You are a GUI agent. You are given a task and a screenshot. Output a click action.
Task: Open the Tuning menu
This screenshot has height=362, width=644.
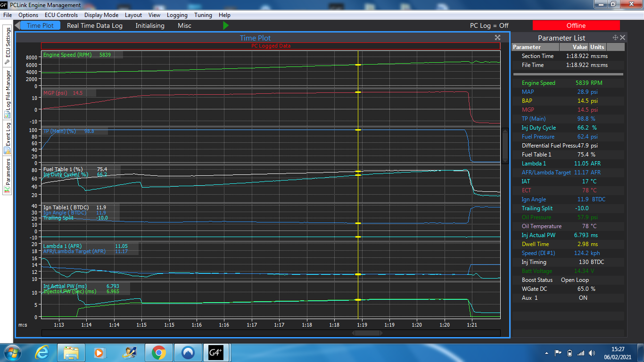(203, 15)
